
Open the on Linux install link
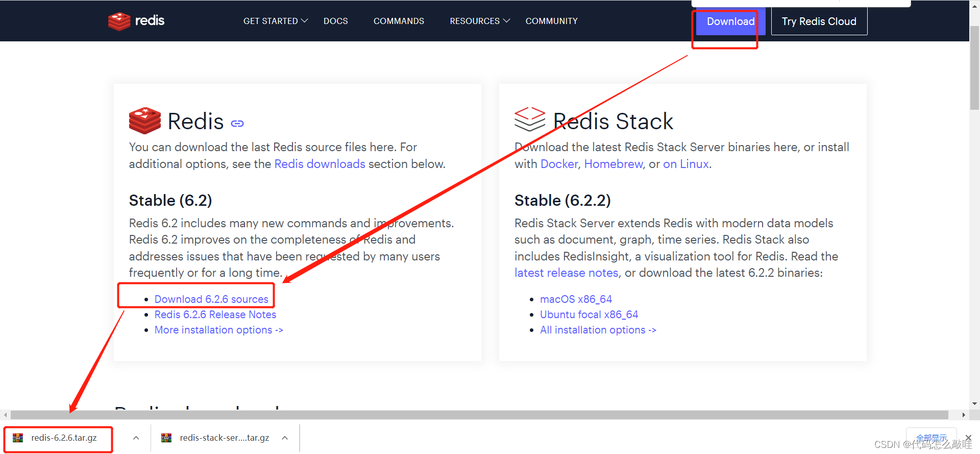(x=686, y=164)
